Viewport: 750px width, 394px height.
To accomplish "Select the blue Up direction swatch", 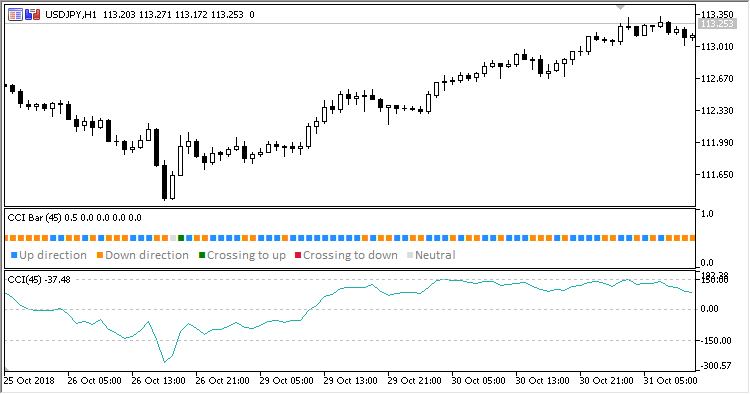I will [14, 255].
